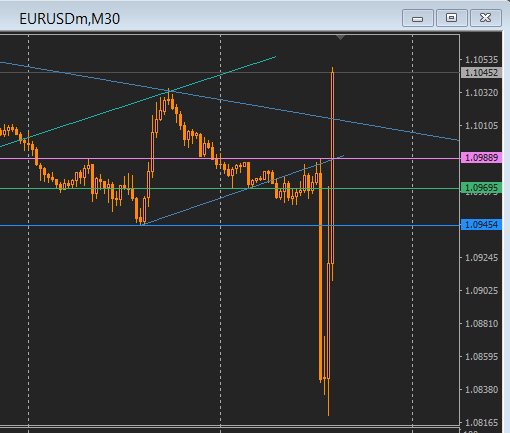Viewport: 510px width, 433px height.
Task: Click the 1.09245 price scale label
Action: pyautogui.click(x=481, y=258)
